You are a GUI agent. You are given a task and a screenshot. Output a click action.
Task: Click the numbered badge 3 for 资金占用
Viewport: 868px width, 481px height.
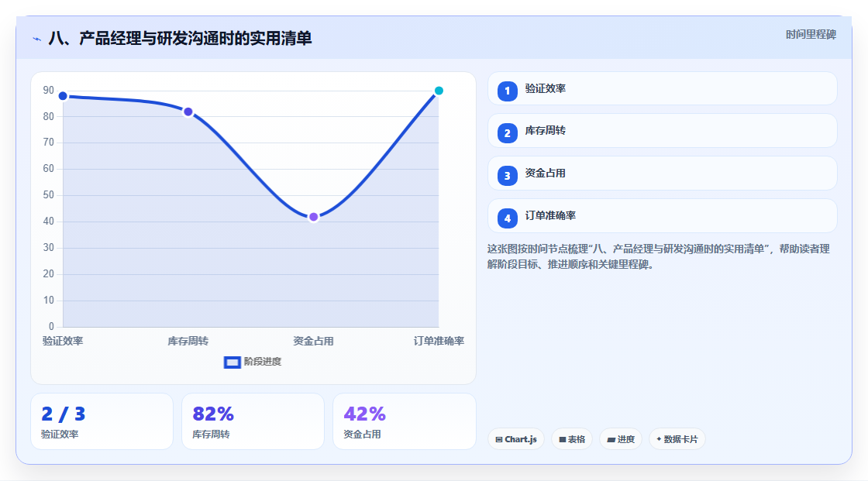[x=507, y=176]
